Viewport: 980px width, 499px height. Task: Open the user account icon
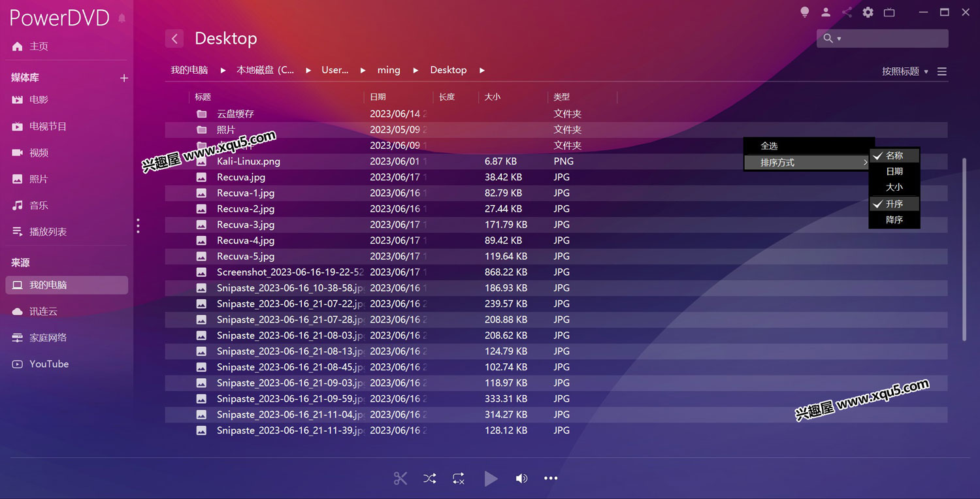click(826, 12)
